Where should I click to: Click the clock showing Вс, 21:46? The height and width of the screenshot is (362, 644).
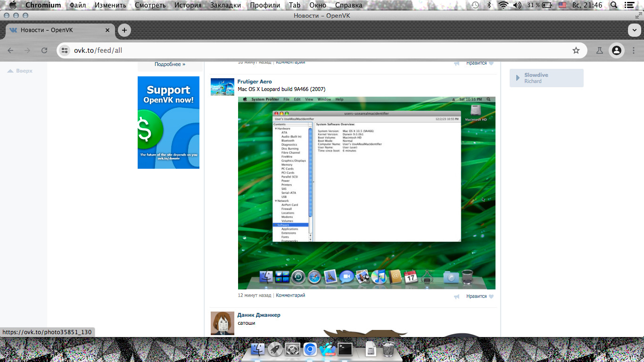tap(587, 5)
